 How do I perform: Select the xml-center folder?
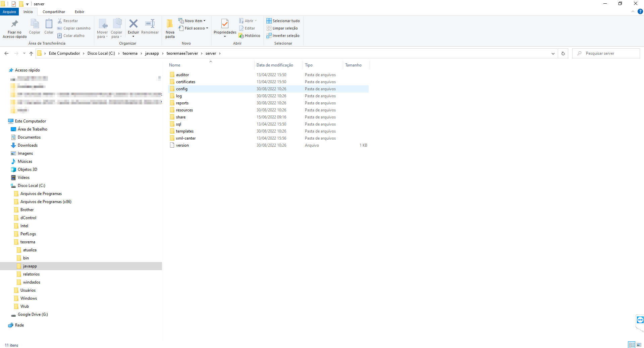pyautogui.click(x=268, y=138)
